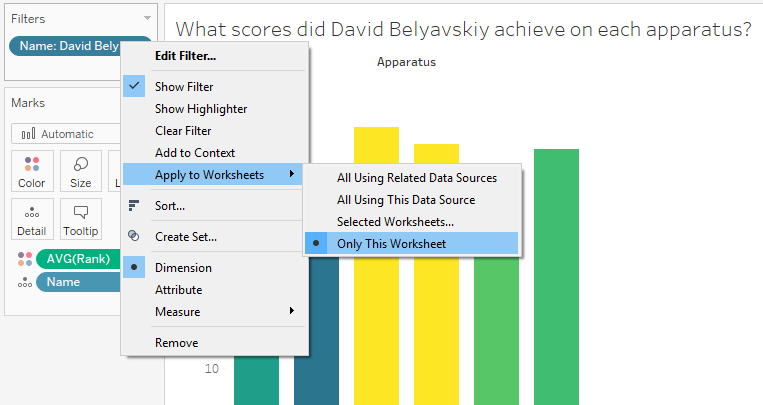Image resolution: width=763 pixels, height=405 pixels.
Task: Select All Using This Data Source
Action: point(405,200)
